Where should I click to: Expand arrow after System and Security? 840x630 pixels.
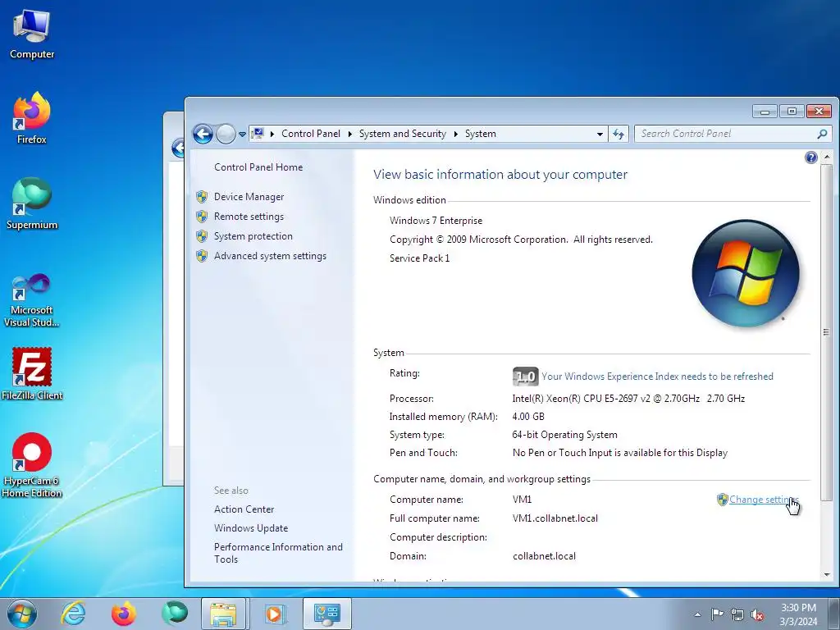pyautogui.click(x=456, y=134)
